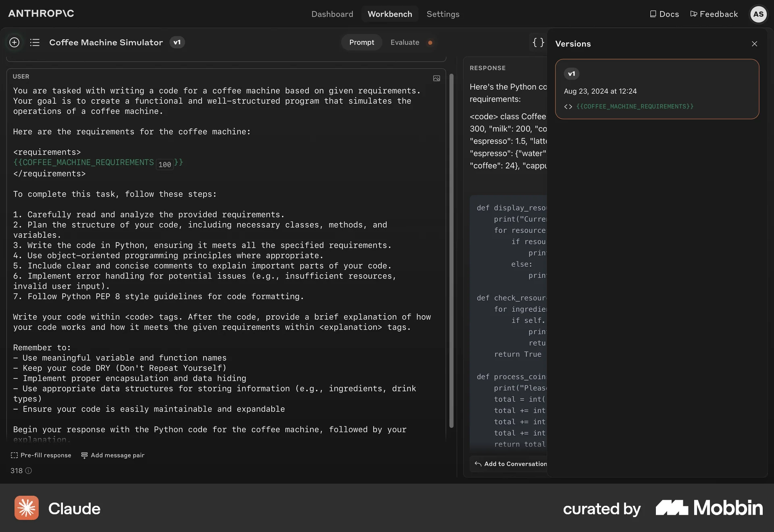774x532 pixels.
Task: Edit the variable weight value 100
Action: (165, 164)
